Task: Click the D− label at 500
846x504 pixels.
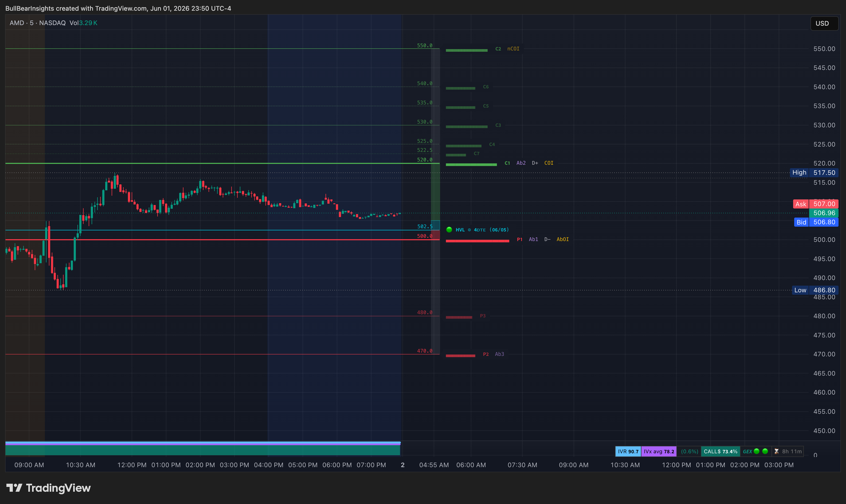Action: coord(547,239)
